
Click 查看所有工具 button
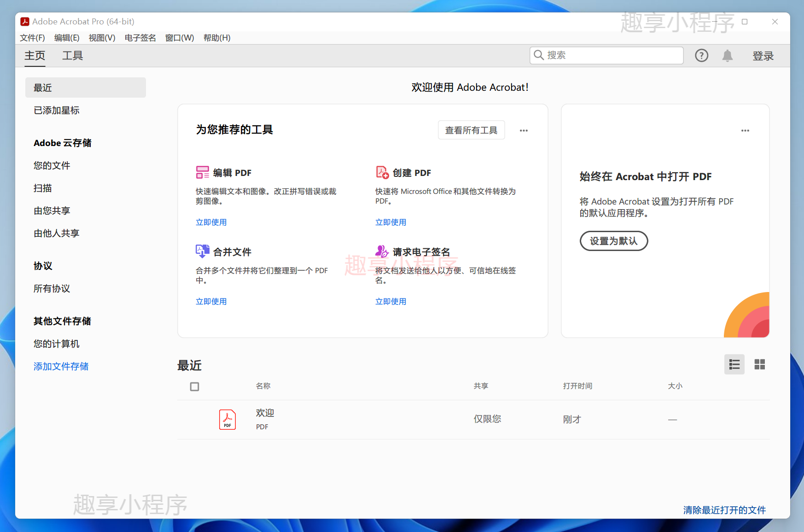472,130
